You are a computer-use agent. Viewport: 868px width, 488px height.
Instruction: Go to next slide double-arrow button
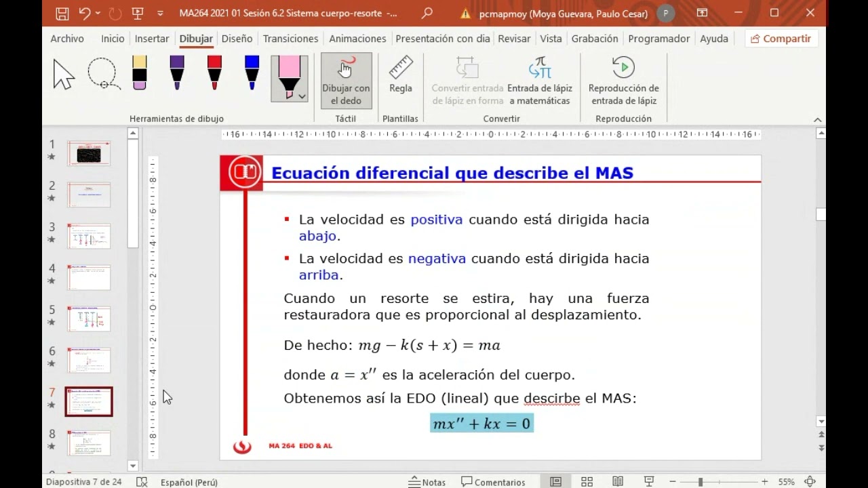(821, 448)
